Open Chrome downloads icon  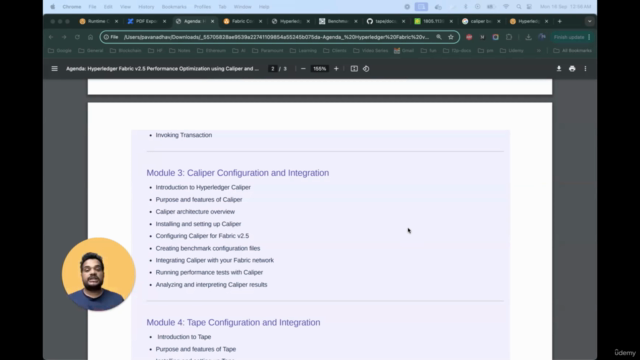point(528,37)
